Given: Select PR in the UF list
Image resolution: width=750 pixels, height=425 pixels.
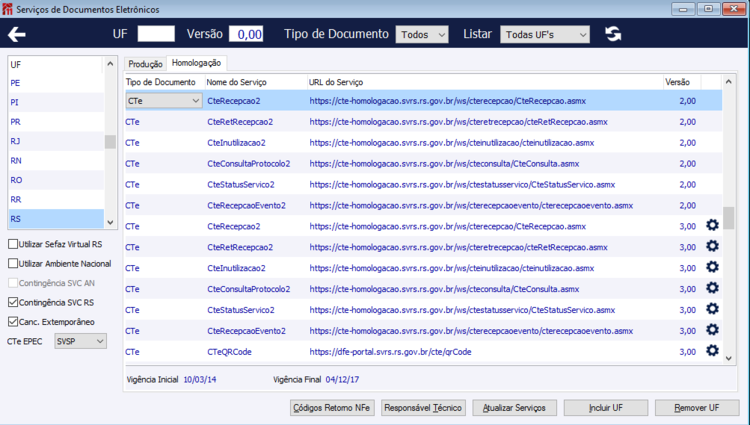Looking at the screenshot, I should click(56, 122).
